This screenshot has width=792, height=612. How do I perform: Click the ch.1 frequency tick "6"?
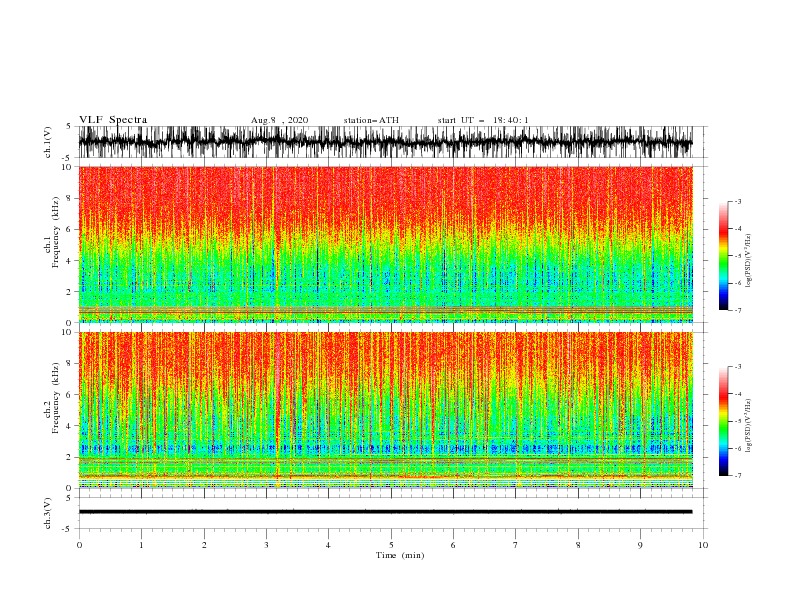pyautogui.click(x=70, y=230)
